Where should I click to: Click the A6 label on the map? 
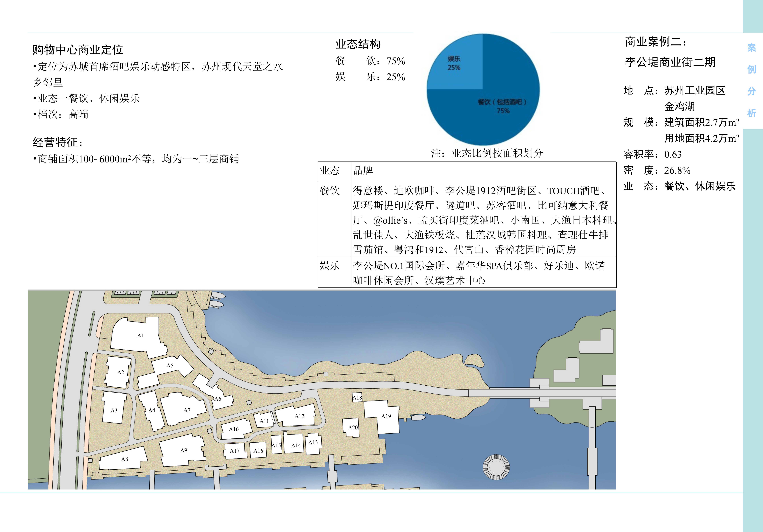218,399
